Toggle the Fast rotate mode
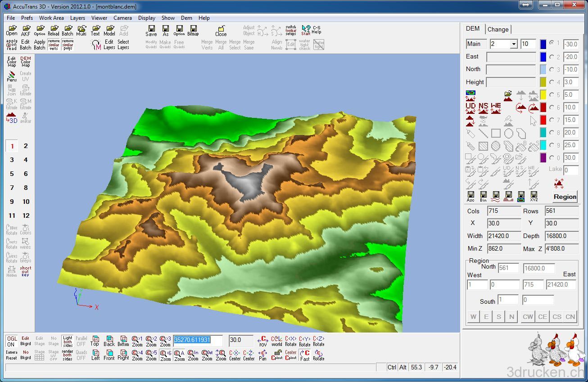This screenshot has height=382, width=588. click(x=305, y=355)
